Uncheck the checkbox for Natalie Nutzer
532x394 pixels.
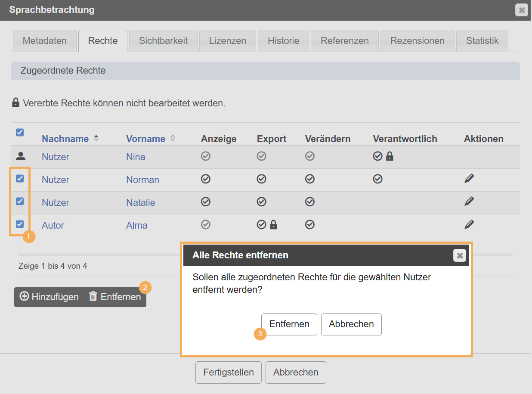point(20,201)
